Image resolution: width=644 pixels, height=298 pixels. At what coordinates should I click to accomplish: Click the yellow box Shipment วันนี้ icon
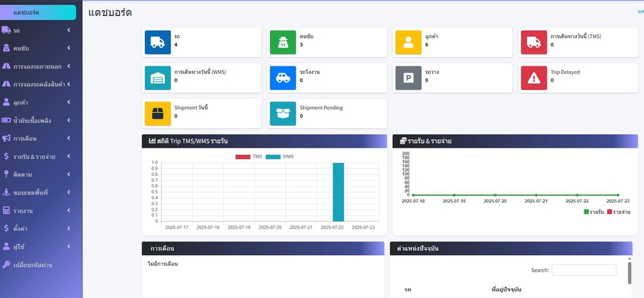coord(158,113)
